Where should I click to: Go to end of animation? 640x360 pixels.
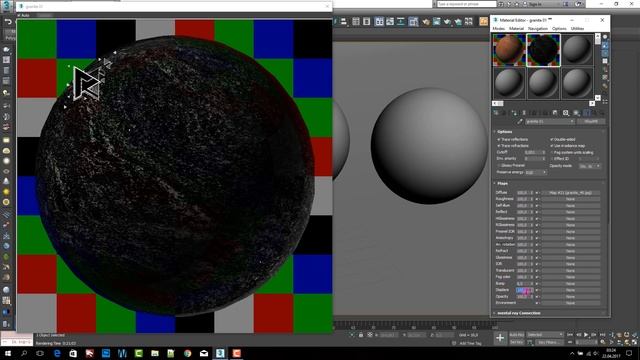pyautogui.click(x=602, y=335)
